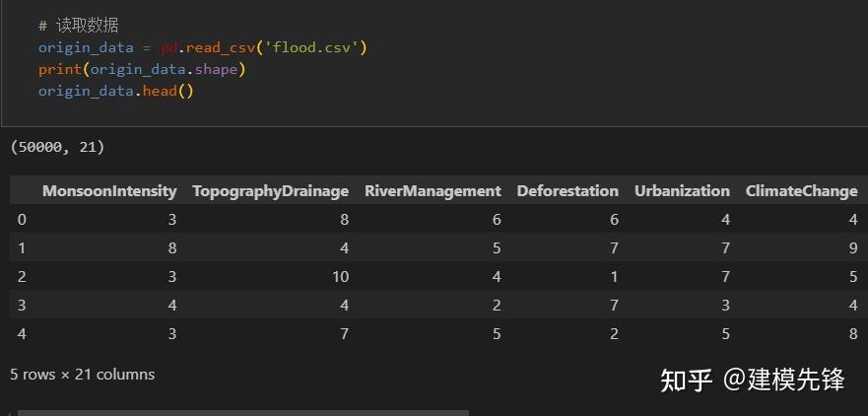Image resolution: width=868 pixels, height=416 pixels.
Task: Click the TopographyDrainage column header
Action: (270, 191)
